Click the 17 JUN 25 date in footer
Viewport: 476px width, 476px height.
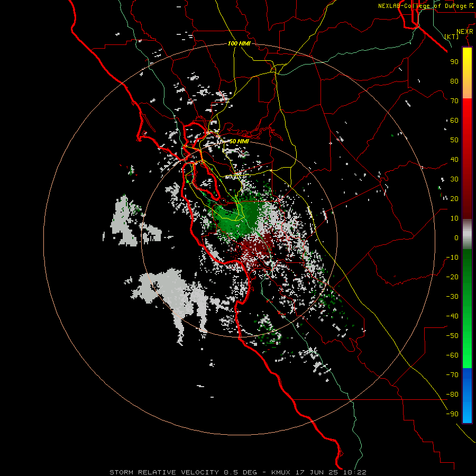tap(318, 472)
